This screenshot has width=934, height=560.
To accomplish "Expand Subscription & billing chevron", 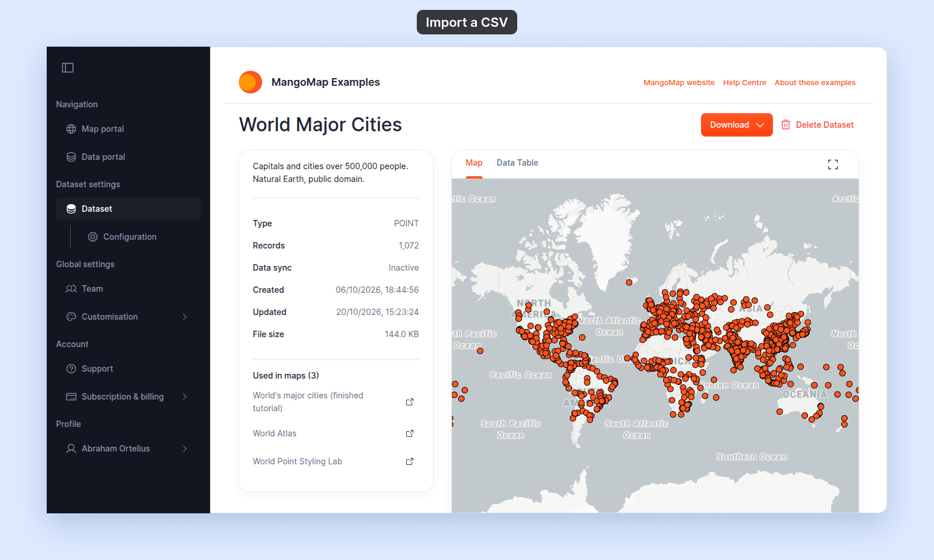I will (x=184, y=397).
